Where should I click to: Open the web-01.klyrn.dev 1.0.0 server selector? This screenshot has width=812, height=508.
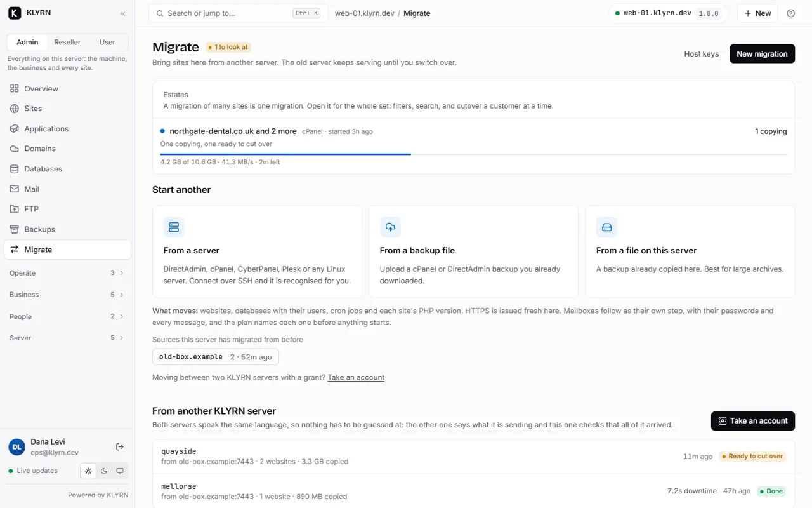[x=669, y=13]
